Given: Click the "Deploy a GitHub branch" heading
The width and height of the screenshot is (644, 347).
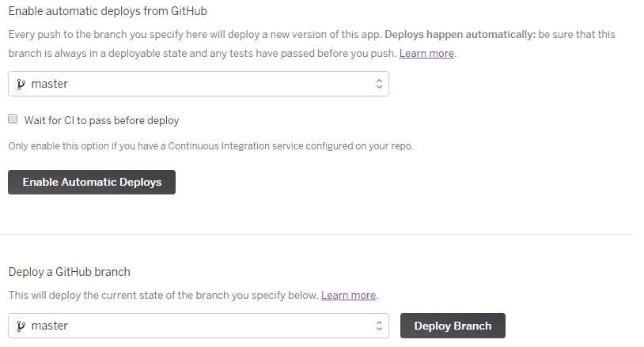Looking at the screenshot, I should pyautogui.click(x=70, y=272).
